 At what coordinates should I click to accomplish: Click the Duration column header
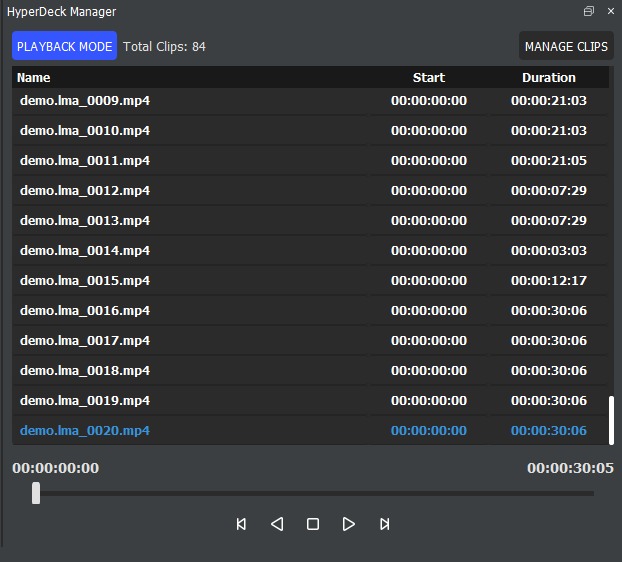coord(549,77)
